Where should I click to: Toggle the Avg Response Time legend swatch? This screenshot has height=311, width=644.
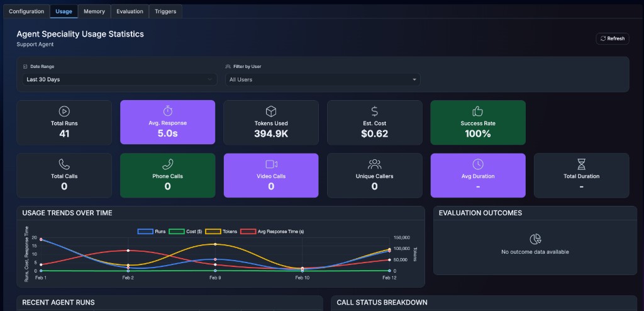[x=248, y=232]
